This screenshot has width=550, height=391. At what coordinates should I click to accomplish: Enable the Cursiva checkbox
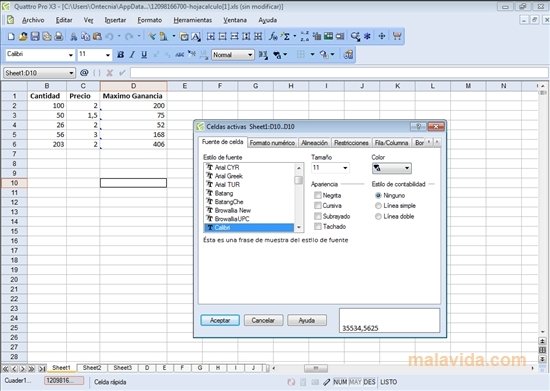318,205
